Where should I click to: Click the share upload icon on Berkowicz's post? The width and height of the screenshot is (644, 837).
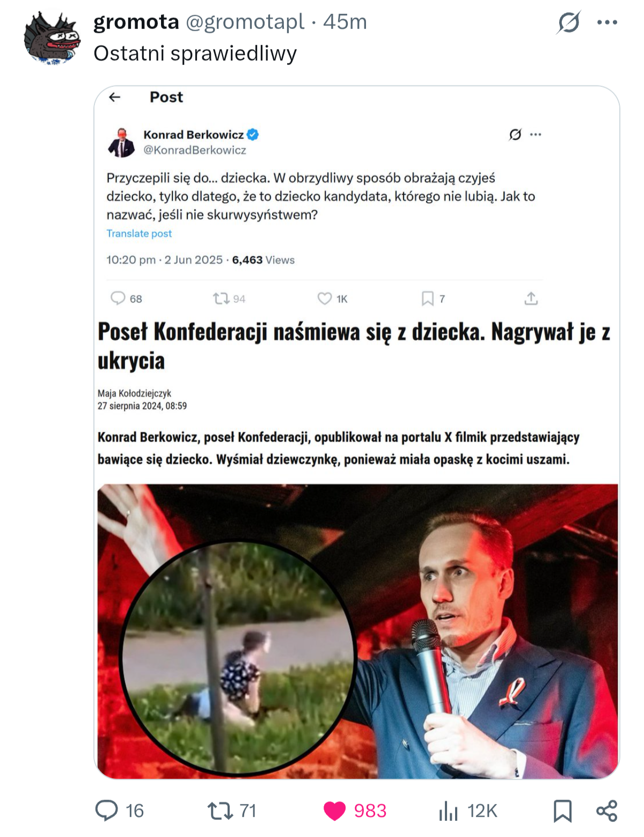[531, 299]
